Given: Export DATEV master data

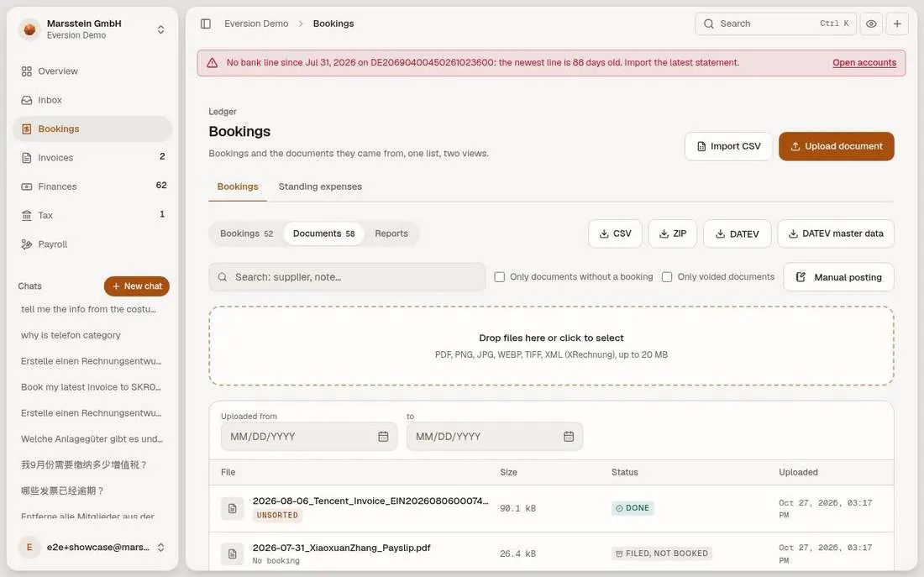Looking at the screenshot, I should pyautogui.click(x=836, y=234).
